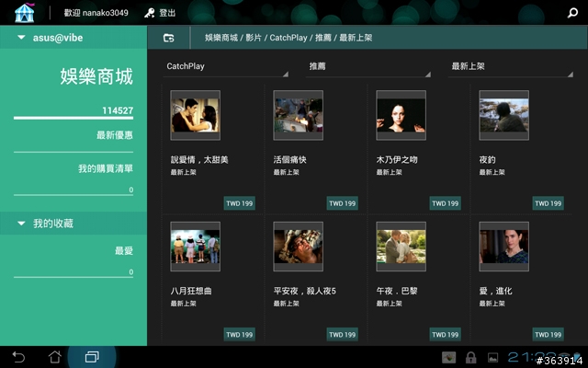Open Android recent apps button
Screen dimensions: 588x368
point(92,357)
